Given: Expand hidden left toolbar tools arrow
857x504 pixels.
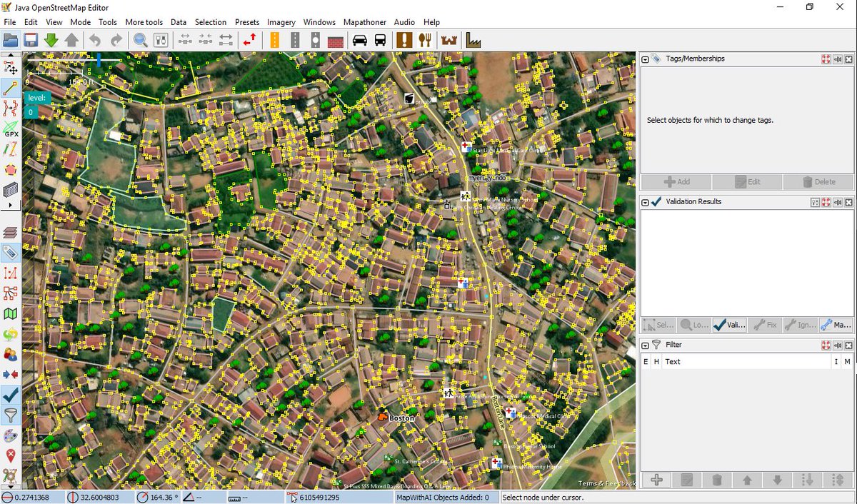Looking at the screenshot, I should (x=11, y=205).
